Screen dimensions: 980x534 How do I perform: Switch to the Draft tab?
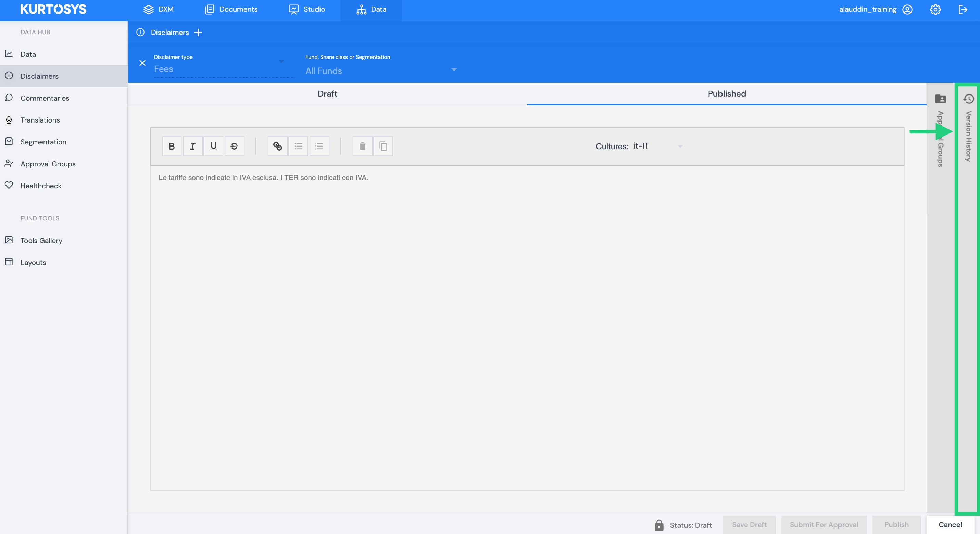(x=328, y=93)
